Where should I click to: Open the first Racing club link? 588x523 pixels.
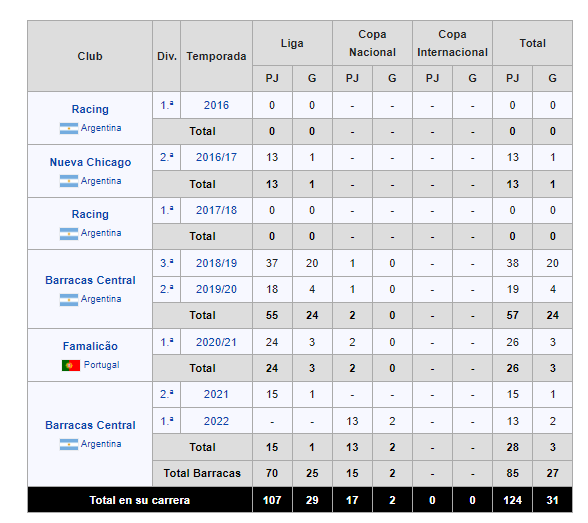[90, 109]
